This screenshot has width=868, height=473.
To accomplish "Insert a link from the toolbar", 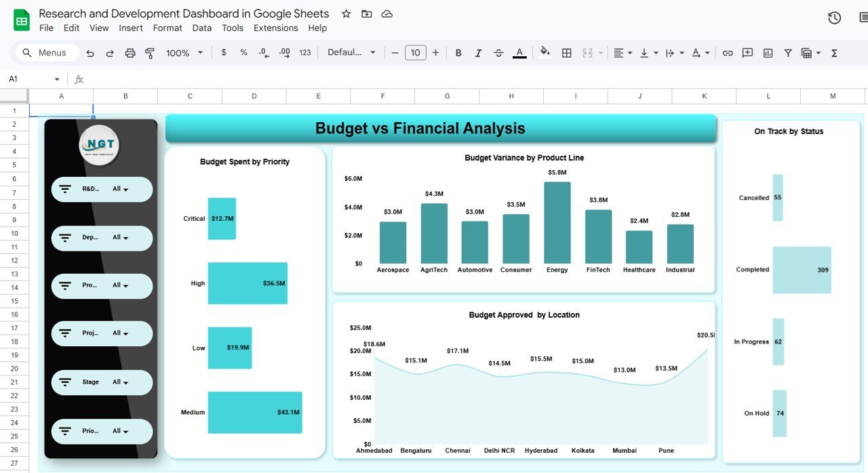I will [x=728, y=52].
